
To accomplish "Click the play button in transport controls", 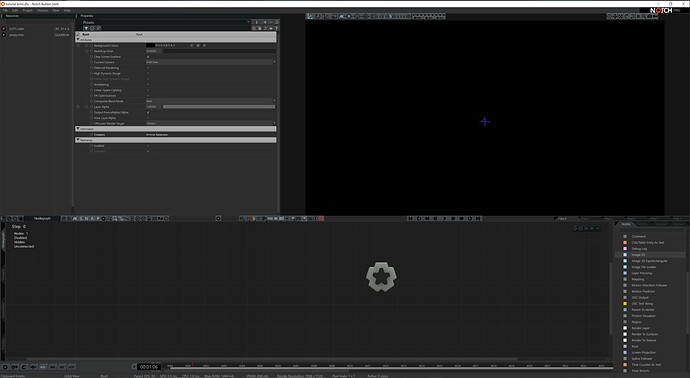I will click(444, 218).
